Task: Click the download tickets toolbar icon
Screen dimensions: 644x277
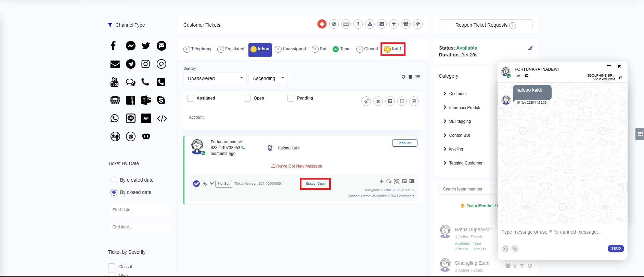Action: 370,24
